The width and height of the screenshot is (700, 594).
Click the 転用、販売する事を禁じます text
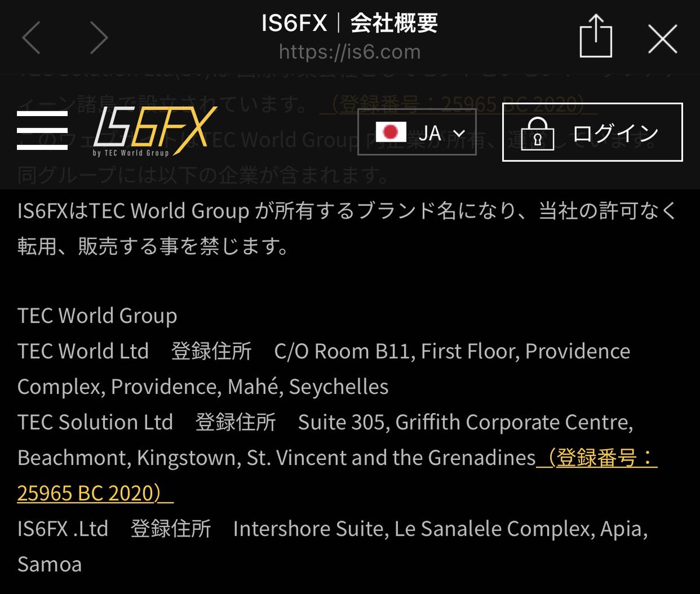[x=153, y=246]
